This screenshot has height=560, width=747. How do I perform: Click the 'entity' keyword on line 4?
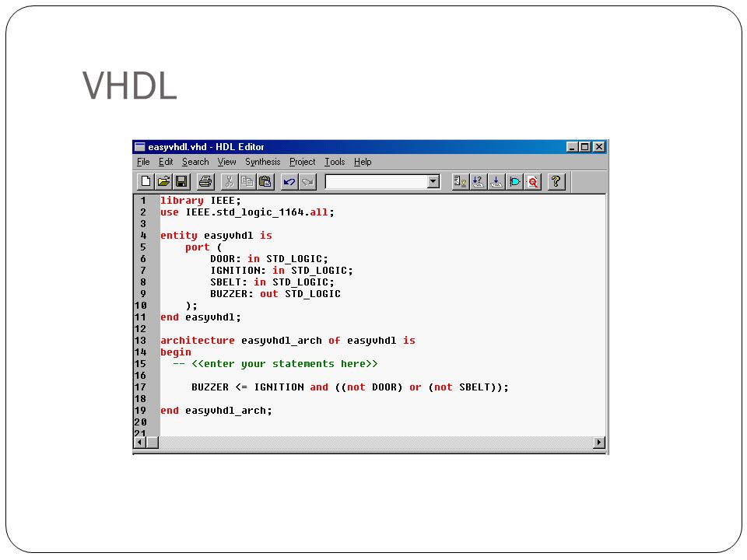[179, 235]
